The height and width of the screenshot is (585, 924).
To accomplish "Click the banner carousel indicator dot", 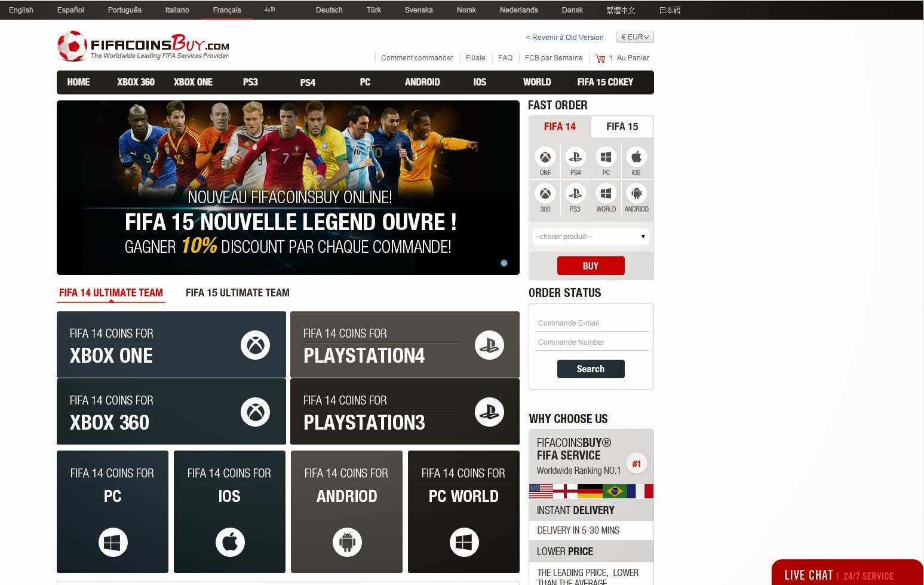I will click(504, 262).
